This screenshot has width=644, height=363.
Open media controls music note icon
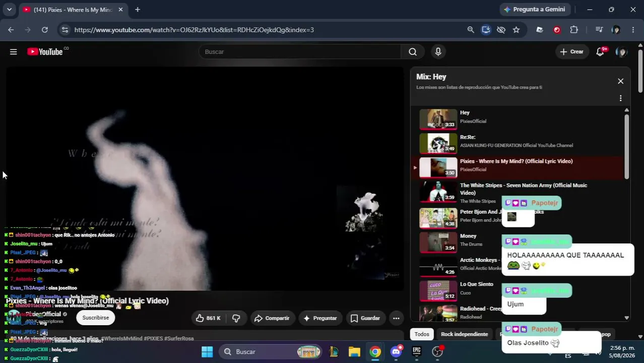[599, 30]
